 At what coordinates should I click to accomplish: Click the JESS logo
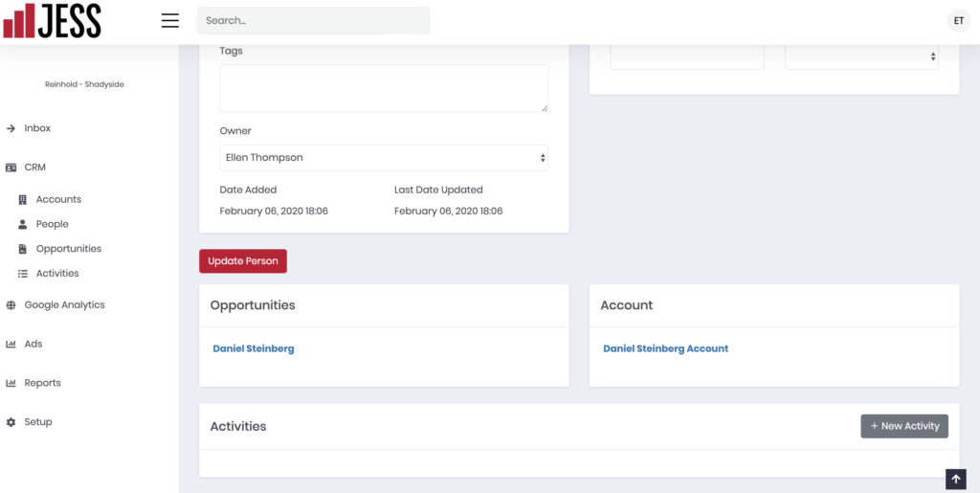(x=52, y=21)
